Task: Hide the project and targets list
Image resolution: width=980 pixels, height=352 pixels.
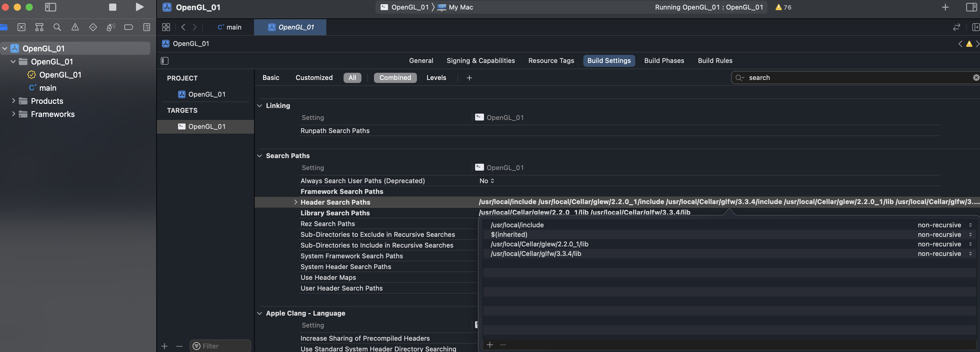Action: (165, 61)
